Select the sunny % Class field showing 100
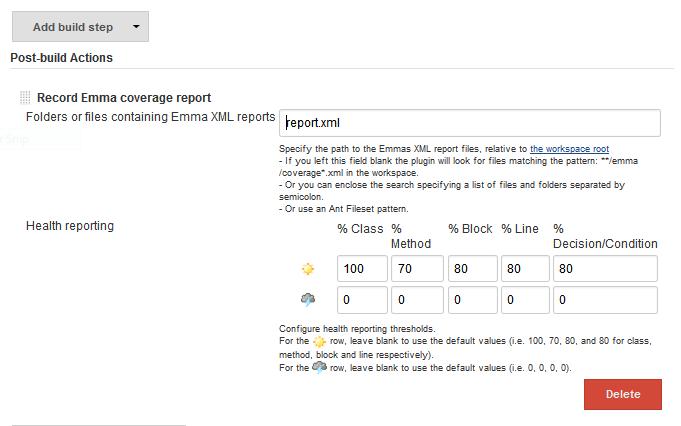The image size is (681, 426). (362, 269)
